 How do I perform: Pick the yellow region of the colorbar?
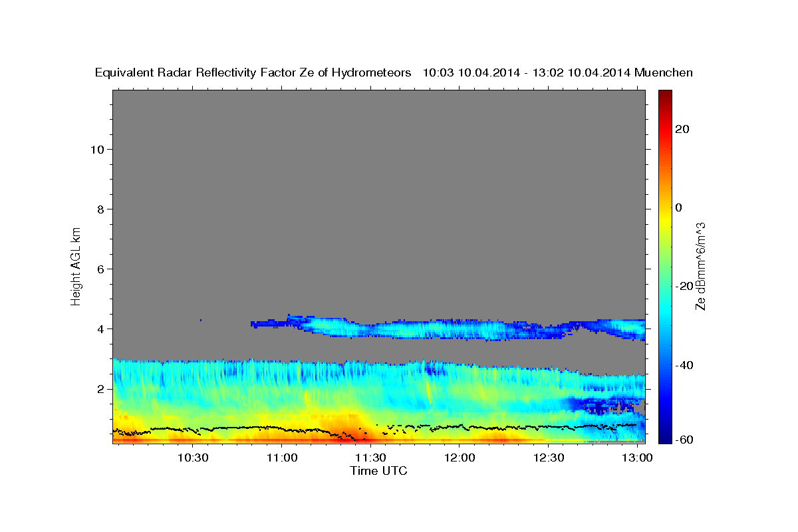point(664,219)
